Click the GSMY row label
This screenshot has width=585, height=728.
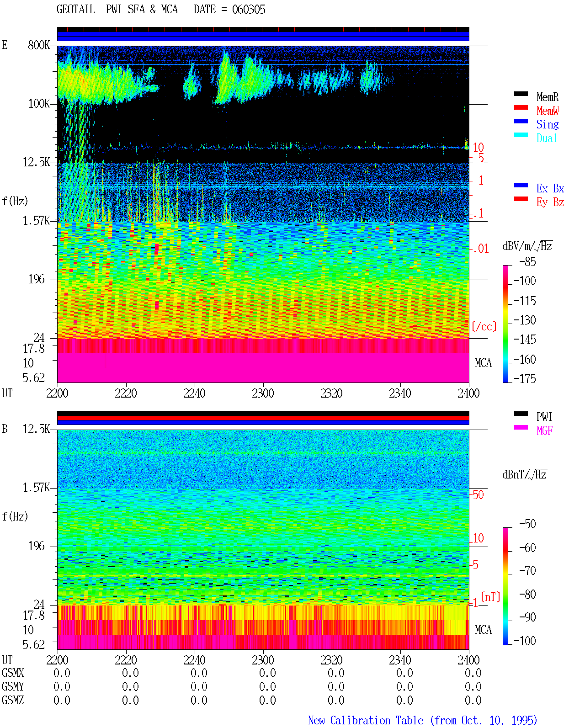tap(13, 686)
